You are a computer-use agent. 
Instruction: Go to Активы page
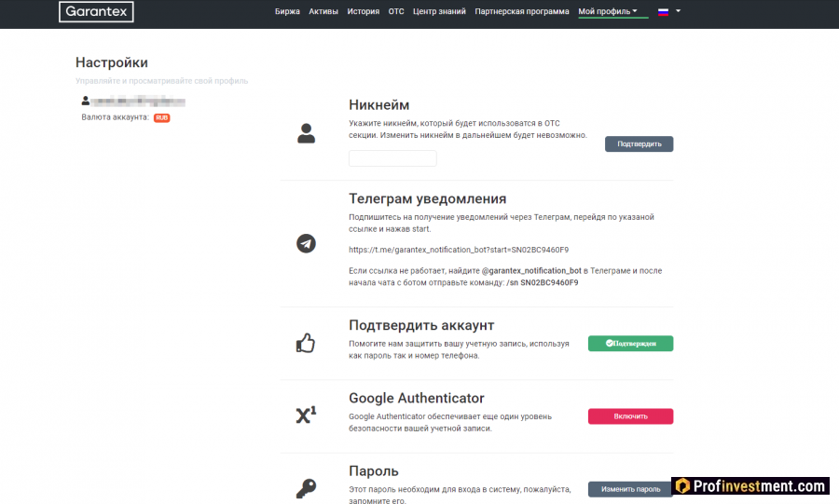[323, 11]
